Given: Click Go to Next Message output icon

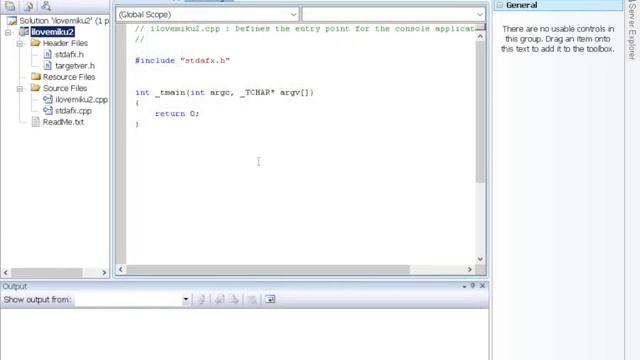Looking at the screenshot, I should click(x=234, y=300).
